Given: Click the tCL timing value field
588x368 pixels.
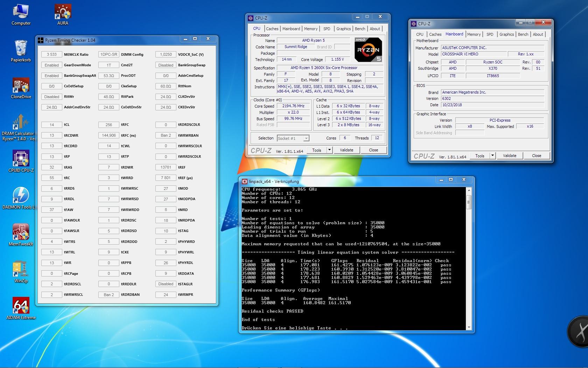Looking at the screenshot, I should coord(52,125).
